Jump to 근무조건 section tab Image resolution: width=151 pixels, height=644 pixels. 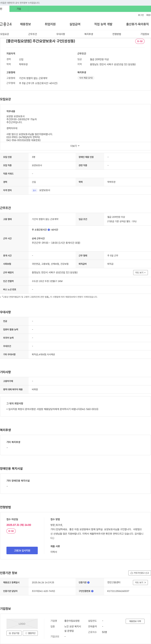click(33, 34)
